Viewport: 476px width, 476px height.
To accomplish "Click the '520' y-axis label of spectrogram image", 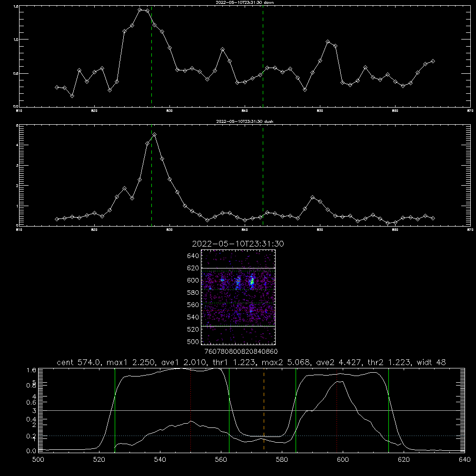I will pyautogui.click(x=193, y=329).
